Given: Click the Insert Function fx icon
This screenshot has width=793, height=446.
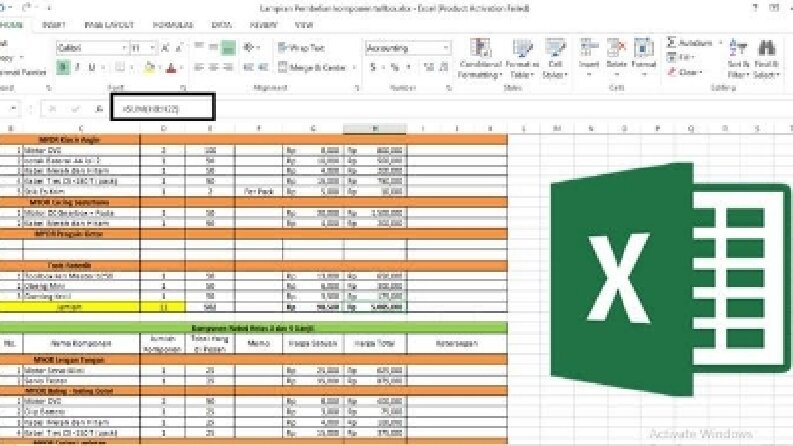Looking at the screenshot, I should click(x=99, y=109).
